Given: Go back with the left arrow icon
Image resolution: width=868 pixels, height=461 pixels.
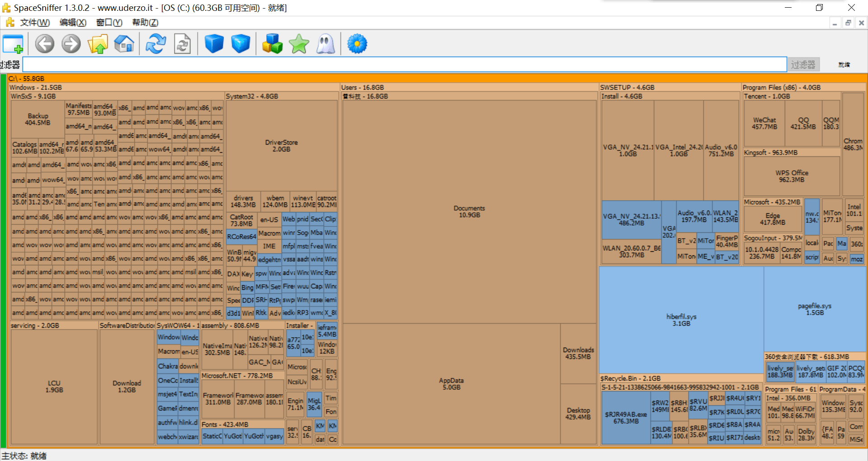Looking at the screenshot, I should 45,44.
